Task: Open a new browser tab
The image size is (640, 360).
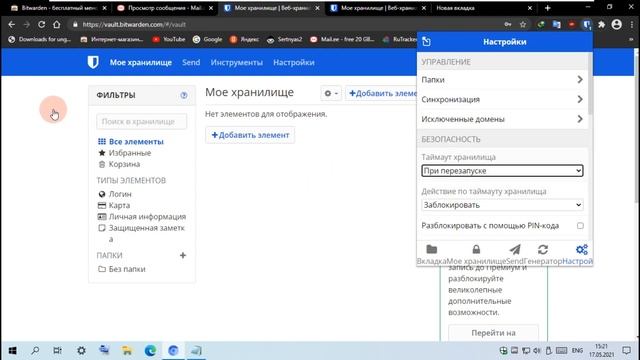Action: click(547, 8)
